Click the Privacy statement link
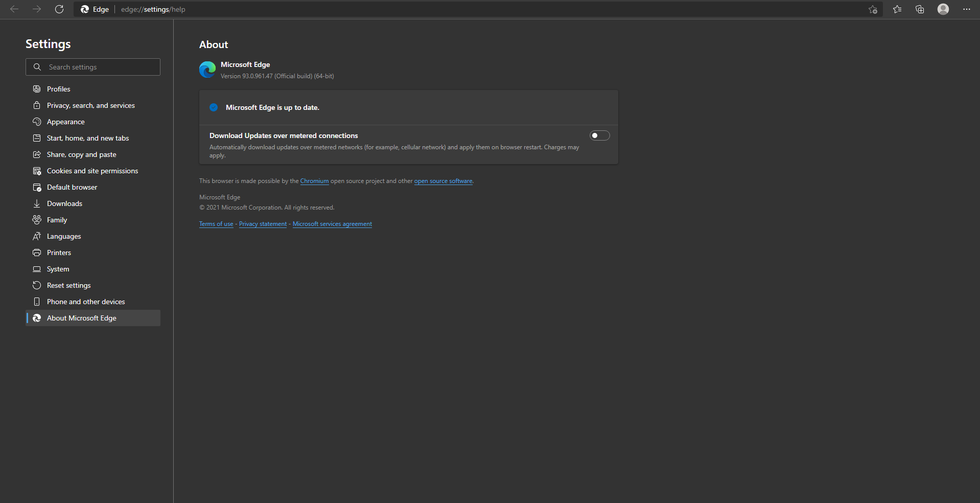 [263, 224]
